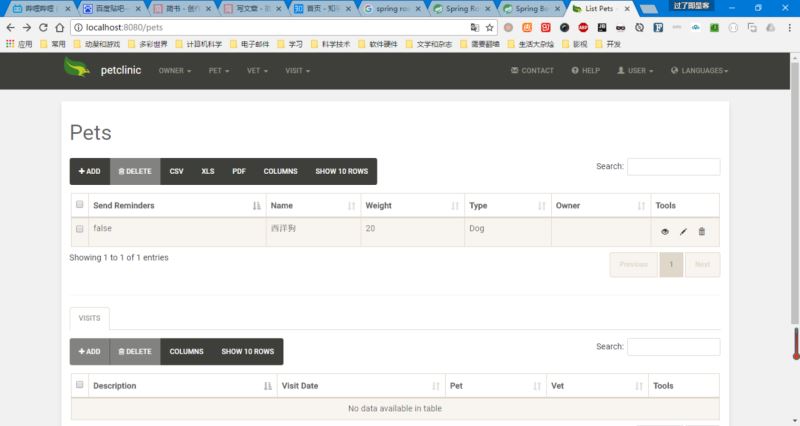Select all visits header checkbox
This screenshot has height=426, width=800.
click(x=80, y=385)
